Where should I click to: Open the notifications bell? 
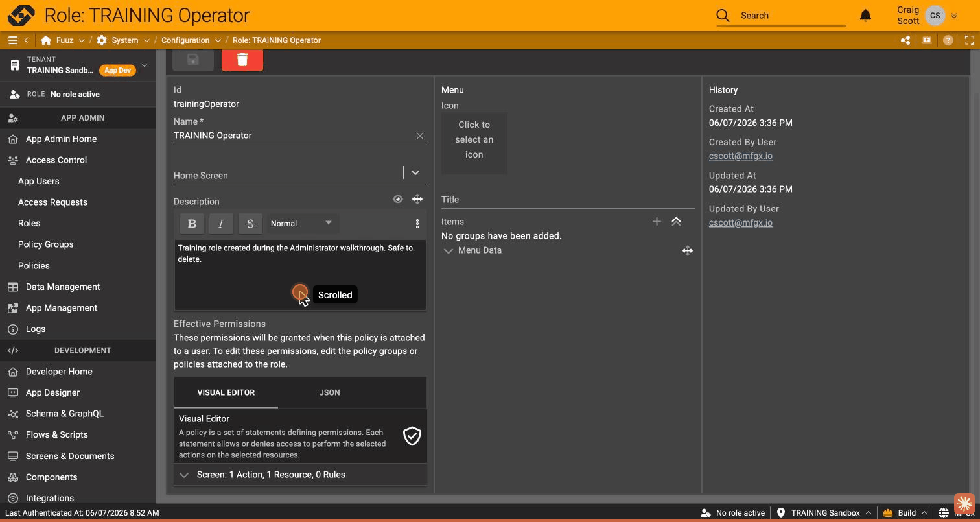(865, 16)
